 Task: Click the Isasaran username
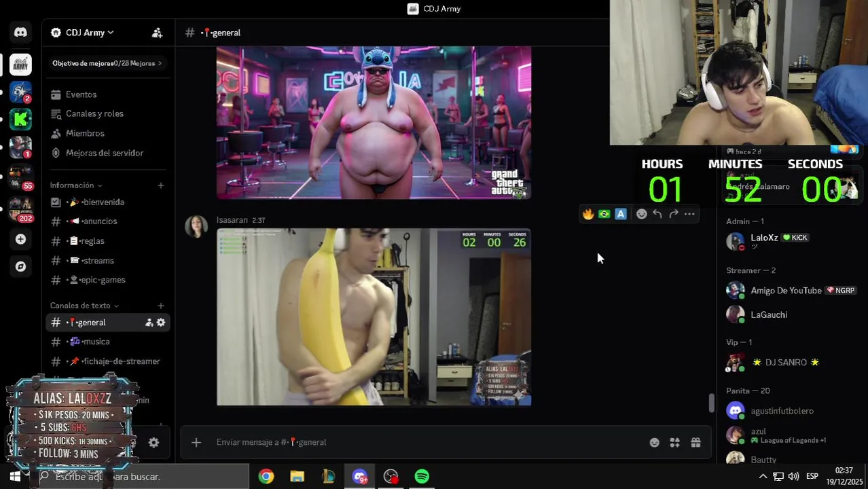232,220
